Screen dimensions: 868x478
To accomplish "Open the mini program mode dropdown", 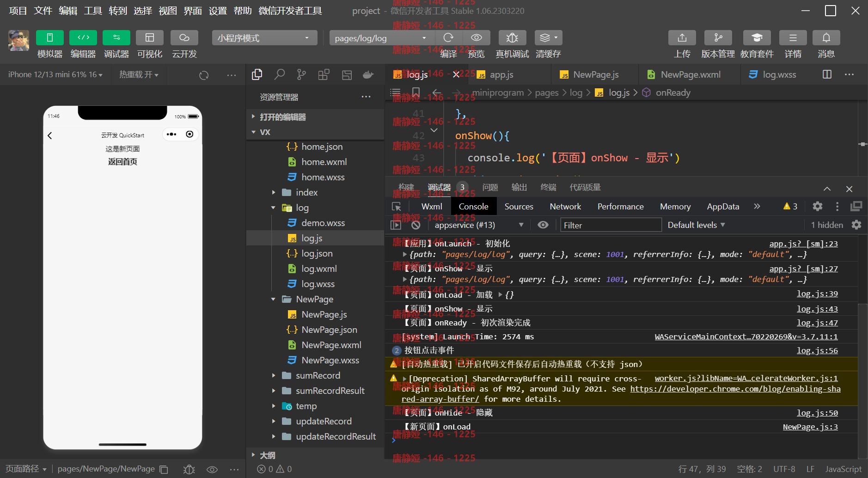I will point(264,38).
